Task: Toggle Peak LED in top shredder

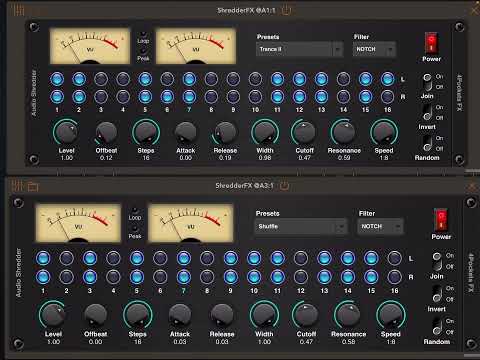Action: pyautogui.click(x=143, y=51)
